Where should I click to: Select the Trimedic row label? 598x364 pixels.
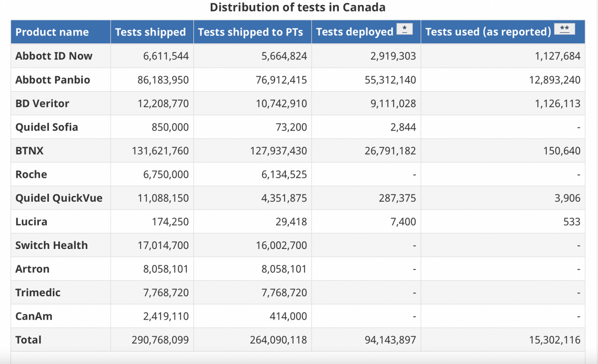[x=38, y=293]
